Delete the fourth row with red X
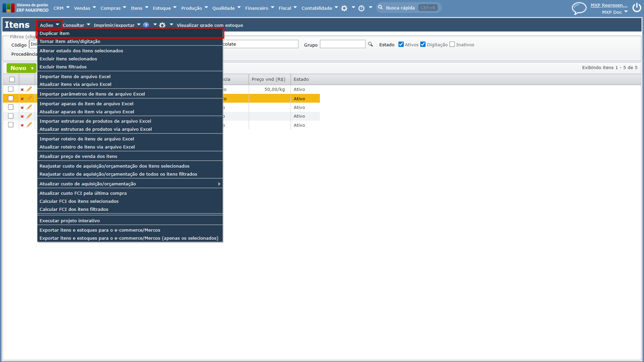 (22, 116)
